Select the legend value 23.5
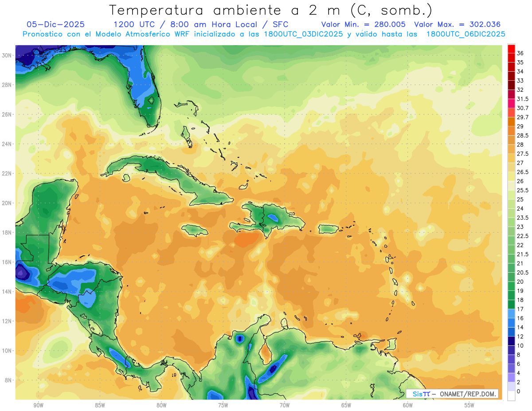 click(523, 218)
